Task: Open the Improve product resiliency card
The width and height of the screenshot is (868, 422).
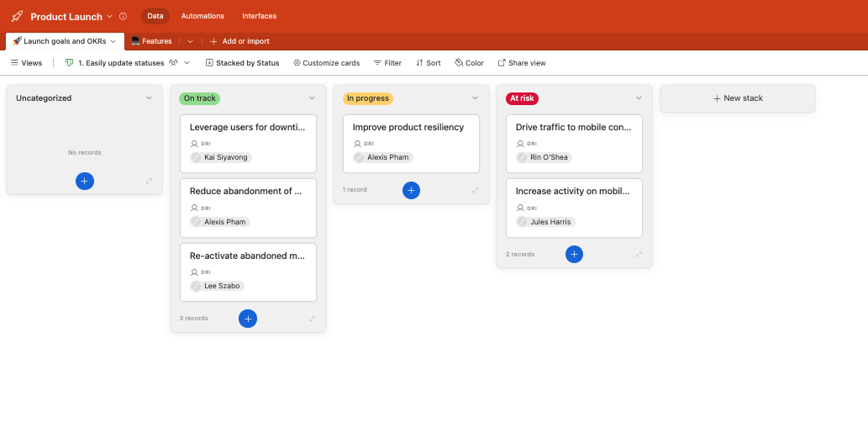Action: click(x=411, y=144)
